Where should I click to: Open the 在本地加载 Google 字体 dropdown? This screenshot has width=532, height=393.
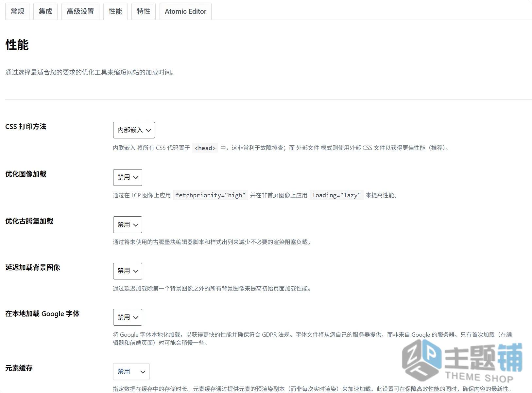[x=128, y=317]
